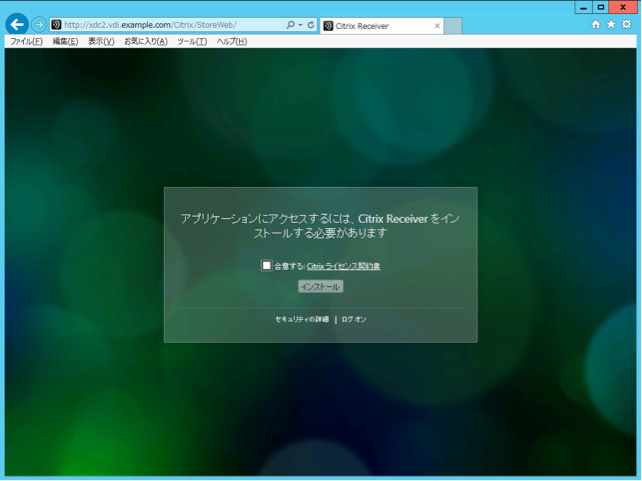Open the ファイル(F) menu
The image size is (642, 481).
26,41
